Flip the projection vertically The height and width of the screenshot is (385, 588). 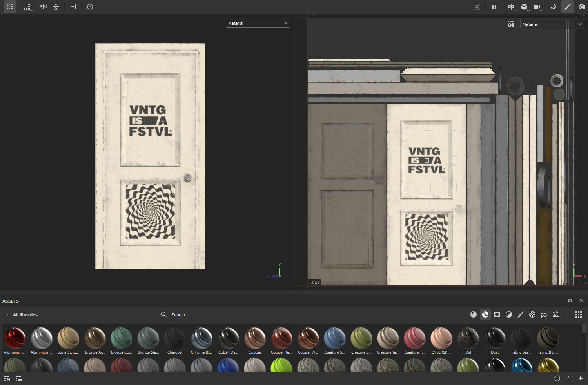(56, 7)
